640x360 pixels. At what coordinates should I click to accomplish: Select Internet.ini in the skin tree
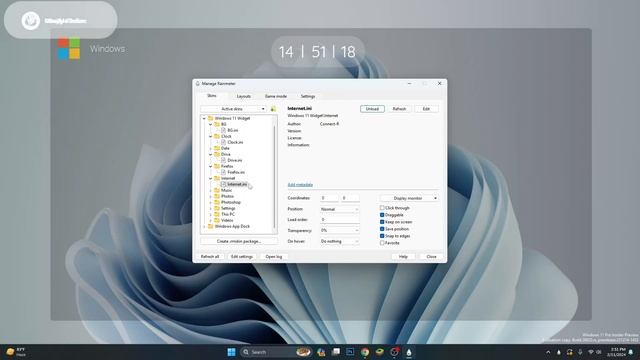pyautogui.click(x=237, y=184)
